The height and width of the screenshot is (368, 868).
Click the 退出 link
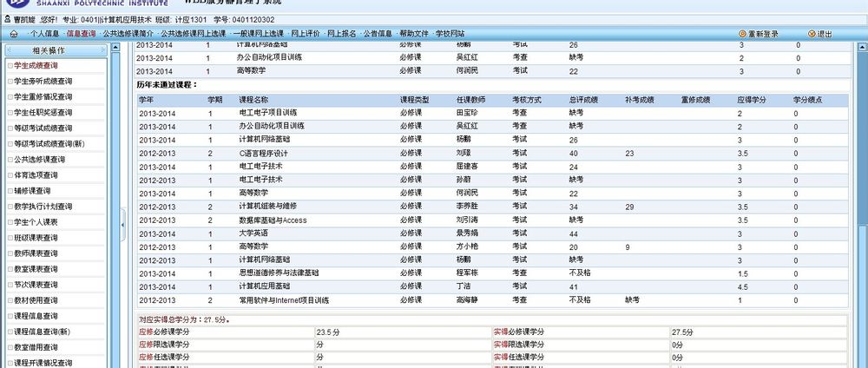click(825, 35)
